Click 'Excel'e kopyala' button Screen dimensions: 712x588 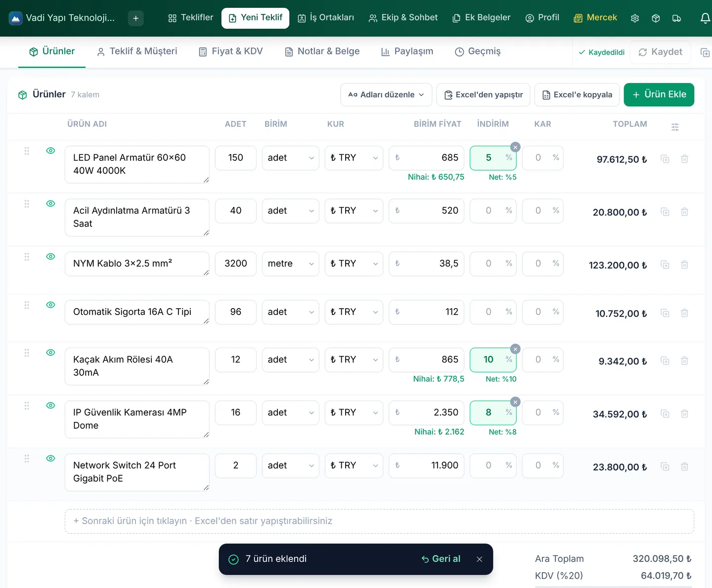pos(577,94)
